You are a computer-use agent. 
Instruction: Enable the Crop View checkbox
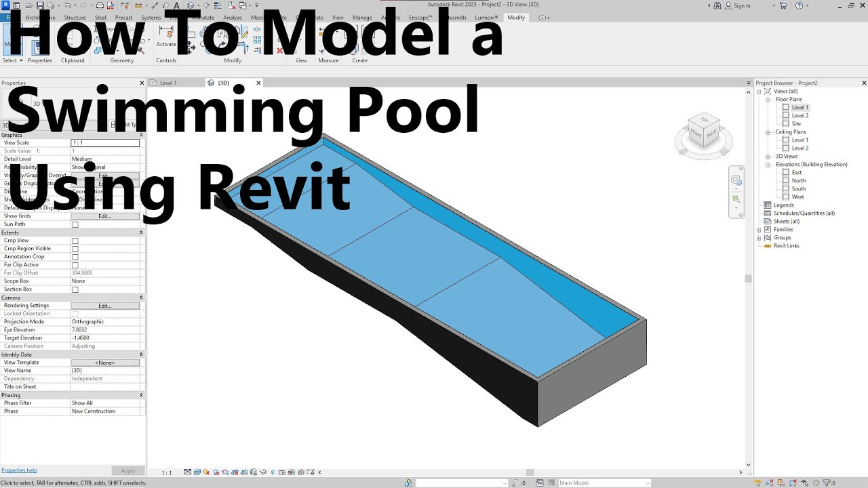coord(75,241)
